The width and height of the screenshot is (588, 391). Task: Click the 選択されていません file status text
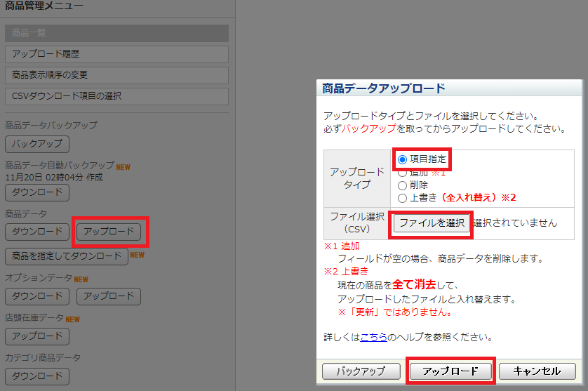(x=515, y=223)
